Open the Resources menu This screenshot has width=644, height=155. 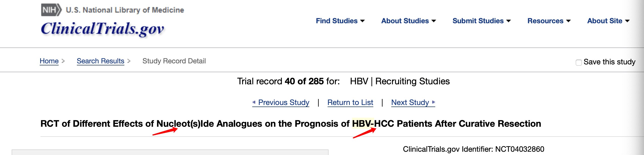pyautogui.click(x=549, y=21)
